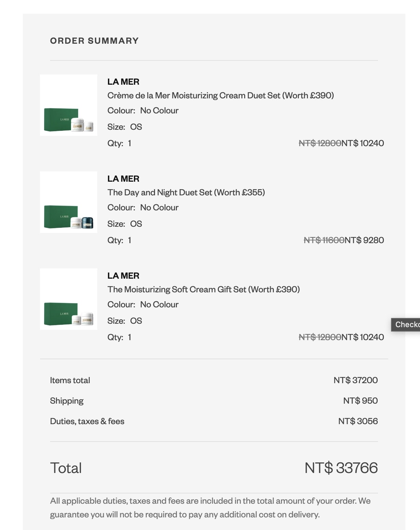Click the duties guarantee notice text
The width and height of the screenshot is (420, 530).
[x=210, y=508]
